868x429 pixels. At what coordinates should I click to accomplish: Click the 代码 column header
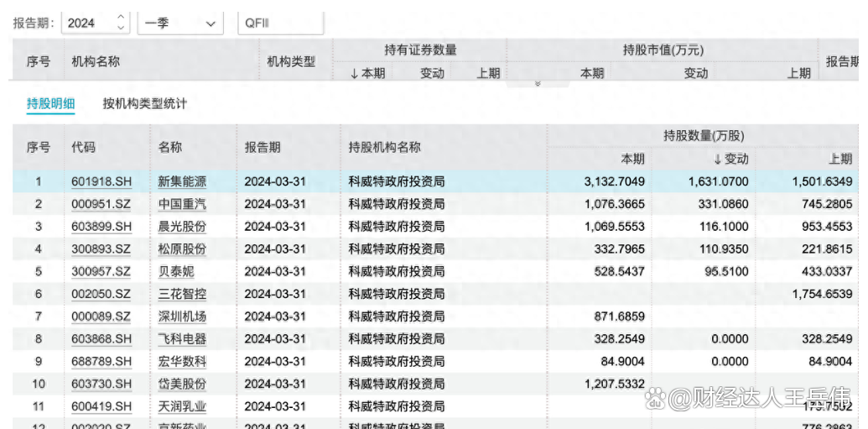[84, 148]
